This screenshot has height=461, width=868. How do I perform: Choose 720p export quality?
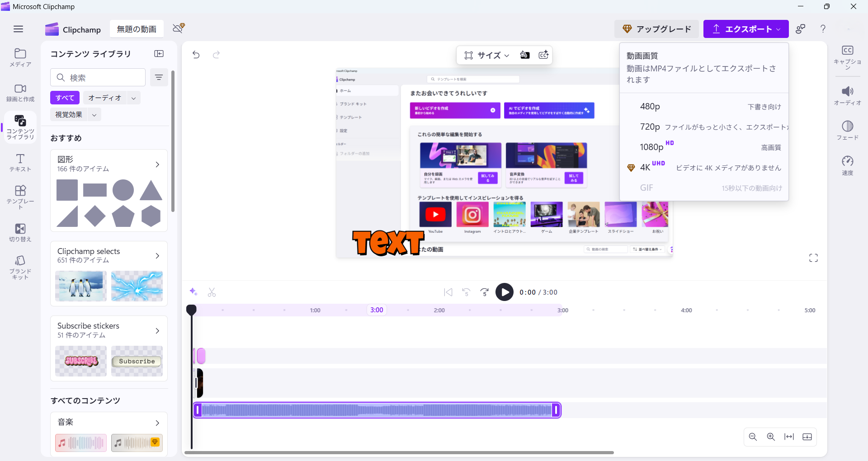click(x=704, y=127)
